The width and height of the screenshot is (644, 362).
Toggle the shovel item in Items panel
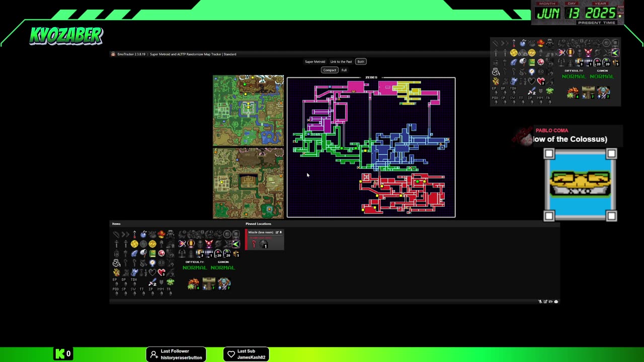click(161, 244)
